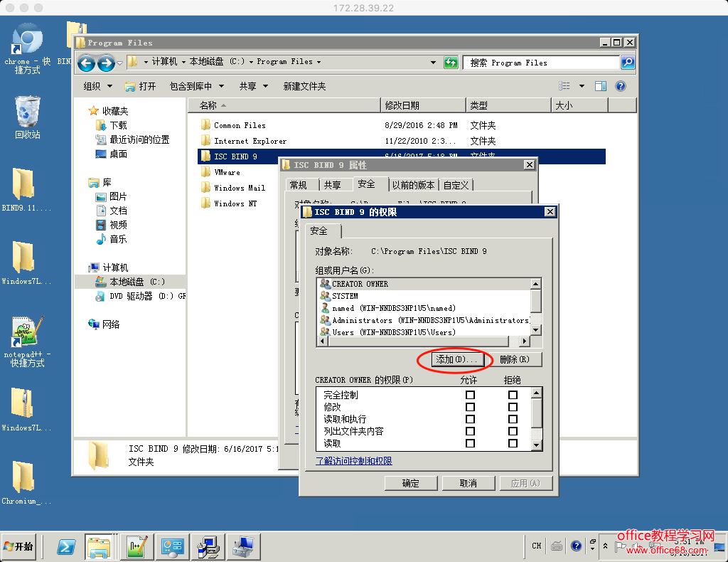Switch to the 自定义 tab

pyautogui.click(x=456, y=186)
